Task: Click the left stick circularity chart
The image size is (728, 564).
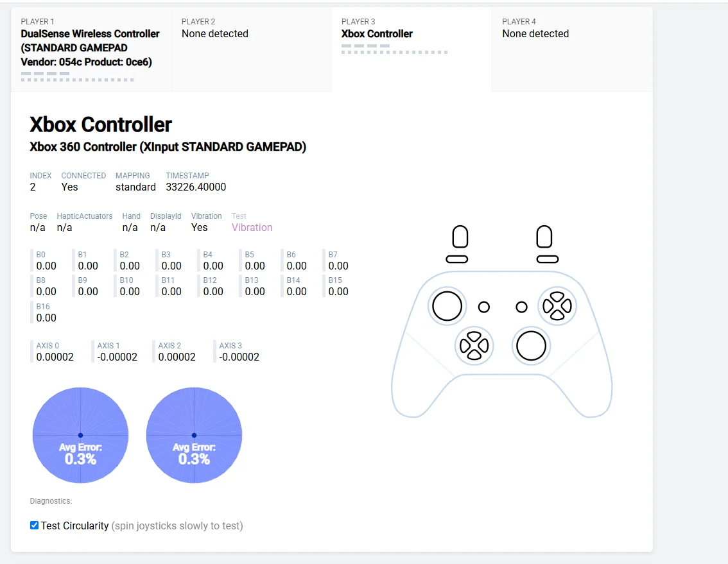Action: pos(80,436)
